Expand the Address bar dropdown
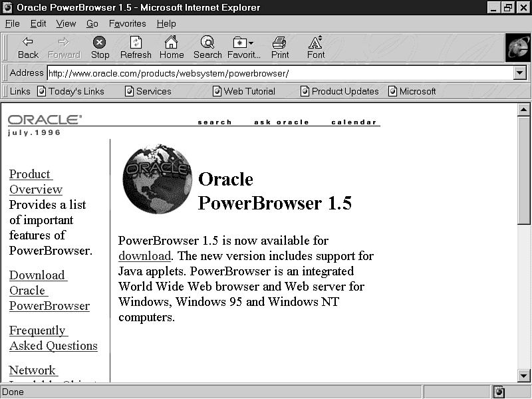The width and height of the screenshot is (532, 399). pyautogui.click(x=520, y=73)
